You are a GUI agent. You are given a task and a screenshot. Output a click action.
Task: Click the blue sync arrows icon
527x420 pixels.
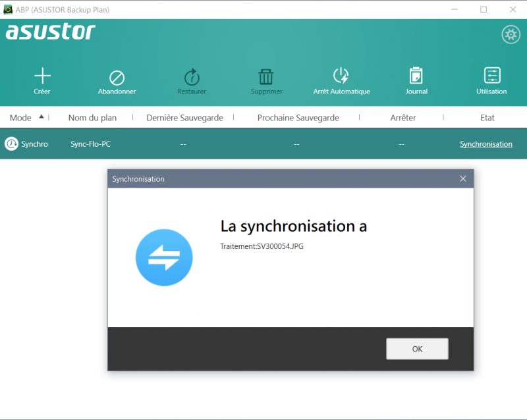click(164, 257)
